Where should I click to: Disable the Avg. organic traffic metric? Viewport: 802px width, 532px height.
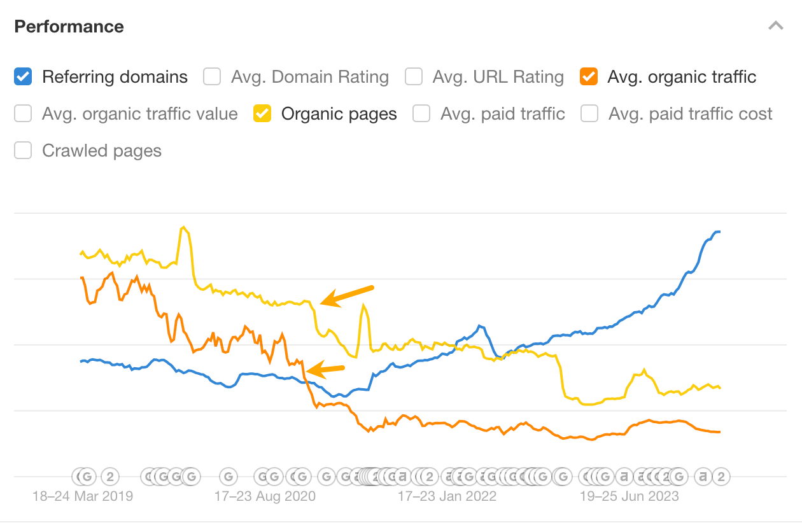(589, 76)
